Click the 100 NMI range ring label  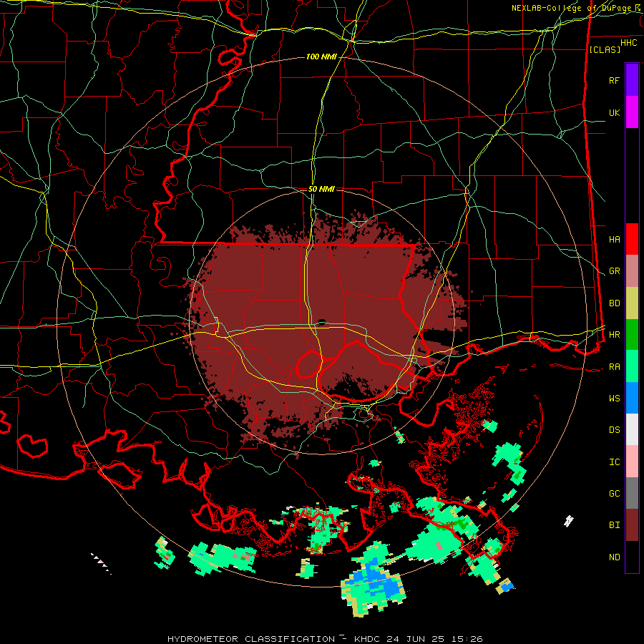(x=321, y=57)
